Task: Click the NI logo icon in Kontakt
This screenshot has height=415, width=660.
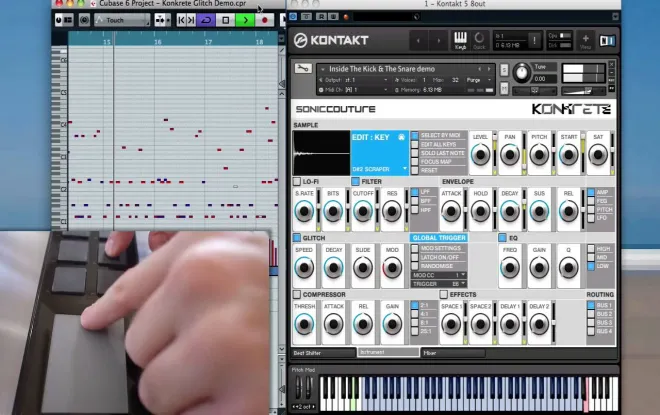Action: 607,40
